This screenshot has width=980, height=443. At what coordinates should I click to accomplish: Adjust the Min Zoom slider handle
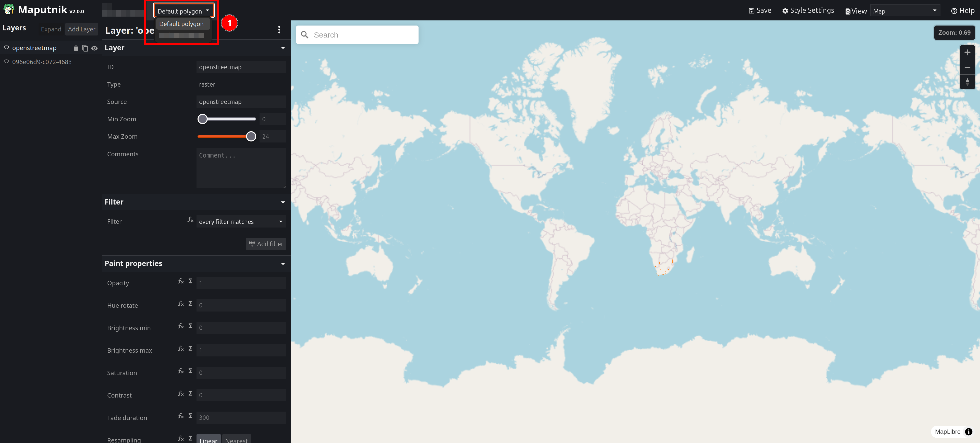[x=202, y=119]
